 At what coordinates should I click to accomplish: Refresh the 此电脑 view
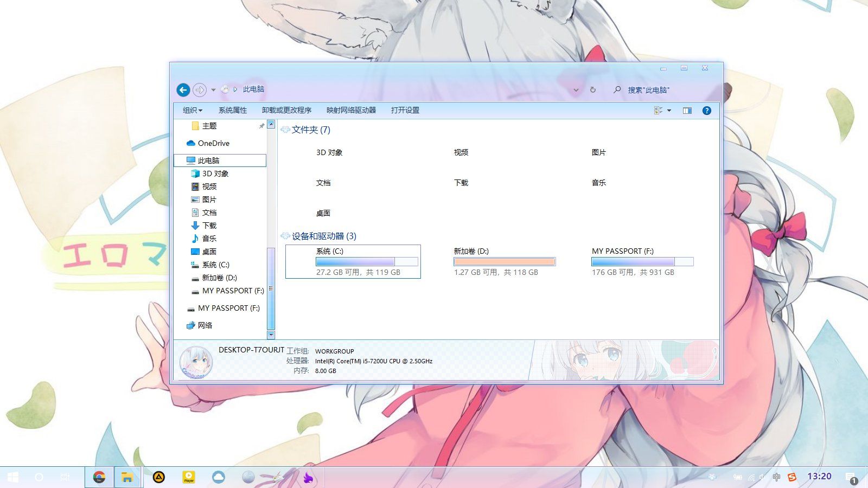coord(593,90)
